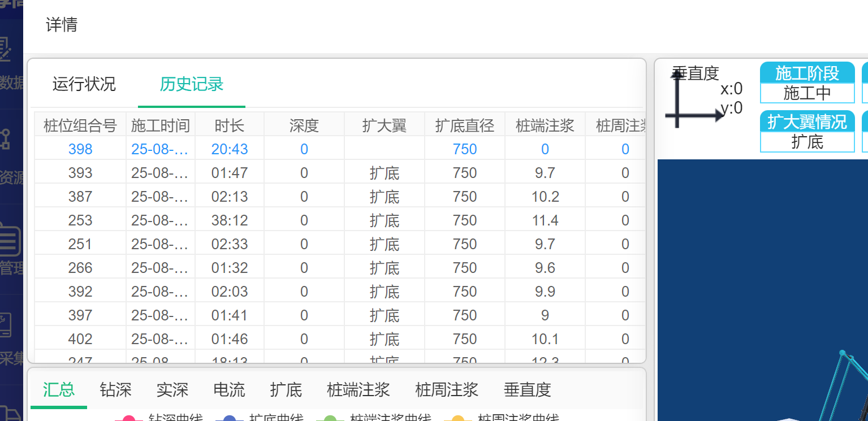
Task: Click the 扩大翼情况 status card
Action: (807, 131)
